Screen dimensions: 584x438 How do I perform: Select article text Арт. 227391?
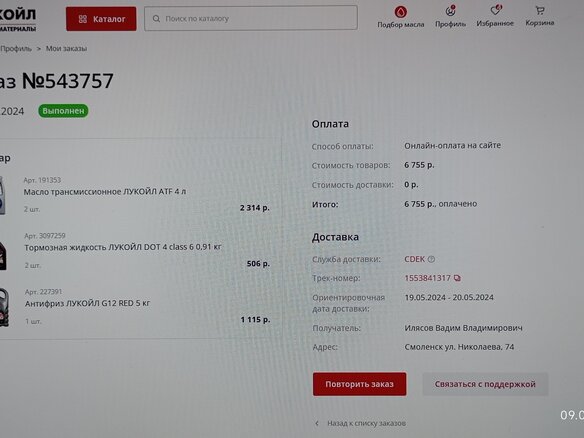pos(43,292)
